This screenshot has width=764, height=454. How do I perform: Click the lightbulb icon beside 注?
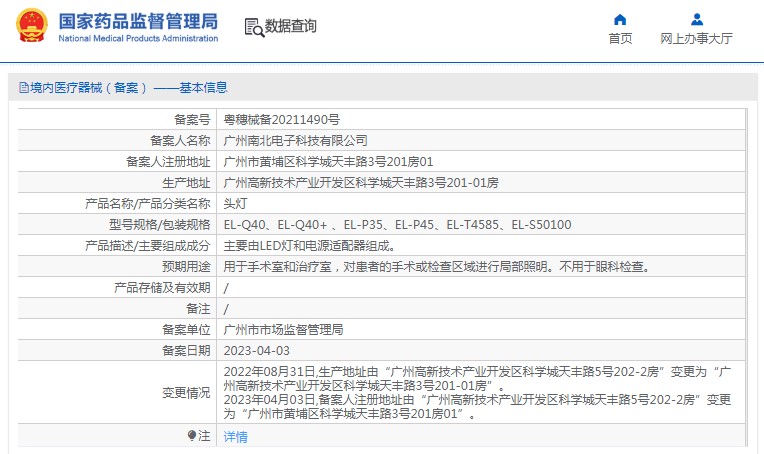(191, 435)
